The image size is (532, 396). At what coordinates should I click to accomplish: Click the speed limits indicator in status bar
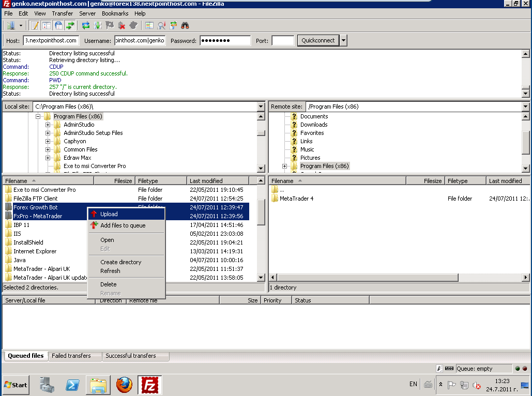(449, 369)
